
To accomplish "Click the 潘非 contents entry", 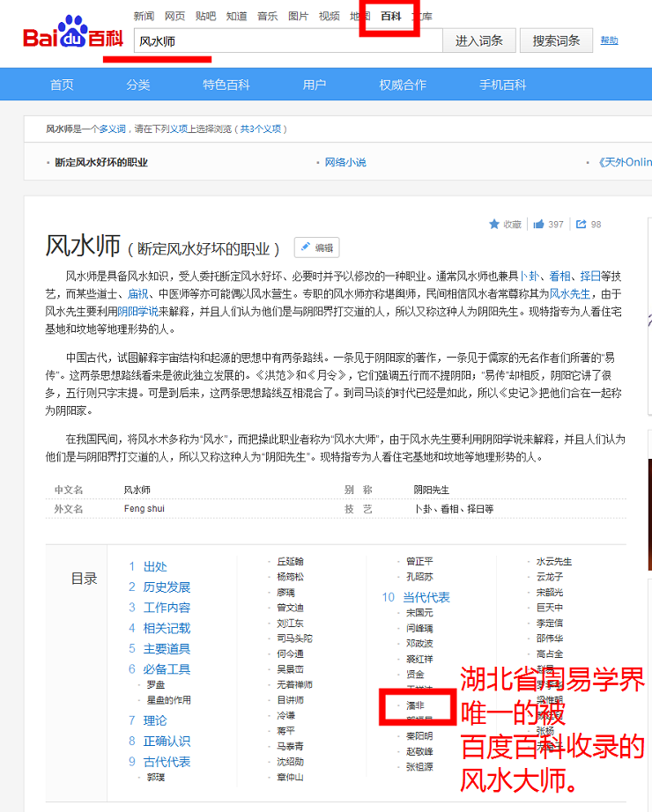I will point(416,705).
